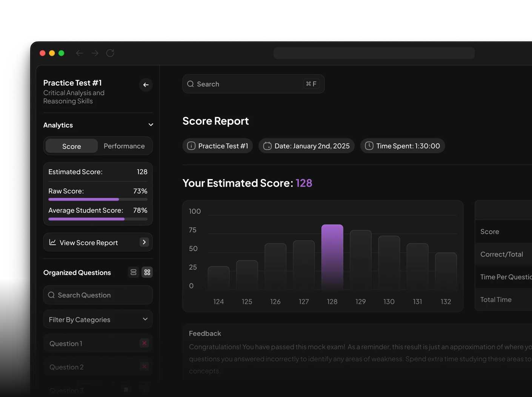Click the magnifier icon in the Search Question box
The image size is (532, 397).
[x=52, y=295]
